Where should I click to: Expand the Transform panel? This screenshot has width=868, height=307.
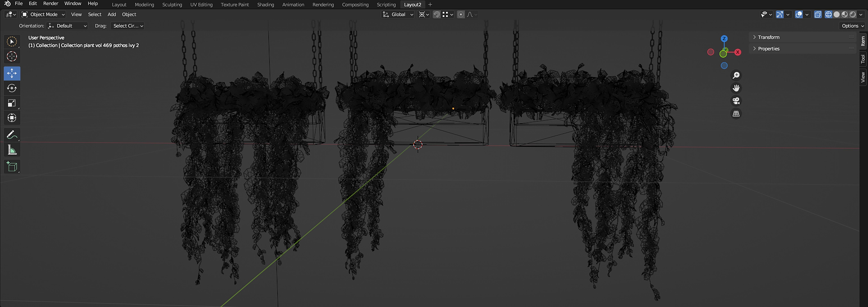803,37
